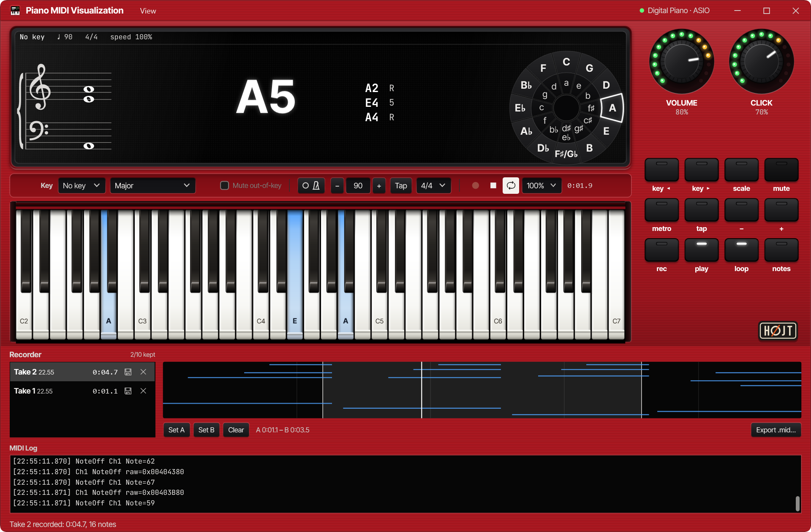Click the tempo 90 input field
The width and height of the screenshot is (811, 532).
tap(358, 186)
